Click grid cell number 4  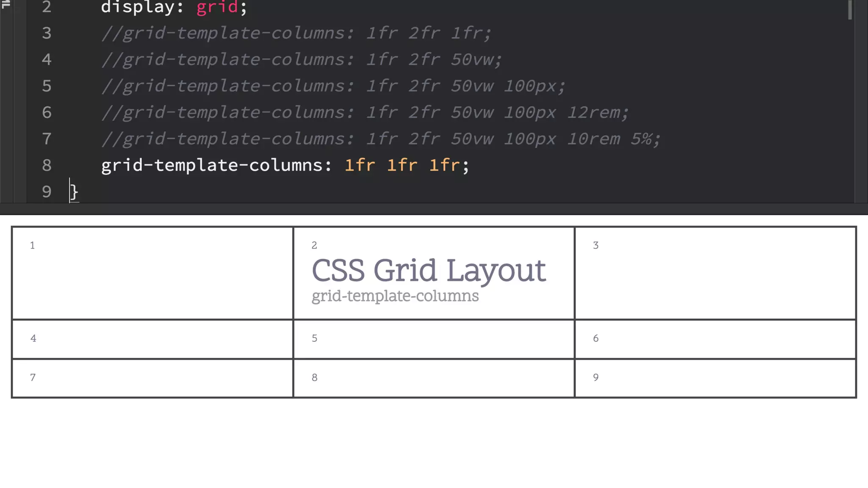click(x=153, y=339)
